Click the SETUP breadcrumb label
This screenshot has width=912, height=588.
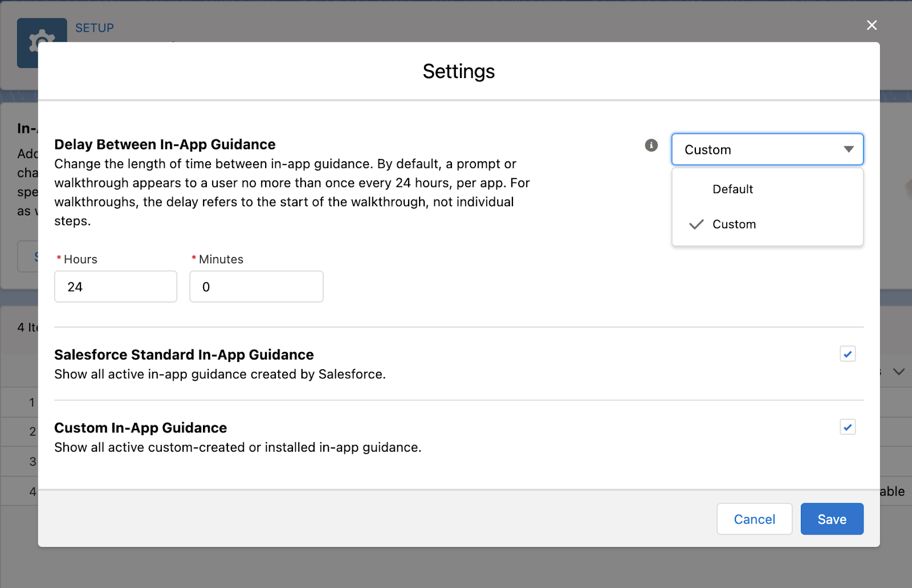[x=95, y=27]
